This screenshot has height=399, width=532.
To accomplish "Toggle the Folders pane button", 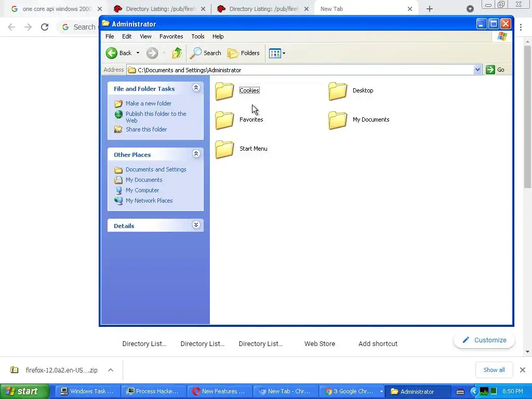I will (x=244, y=53).
